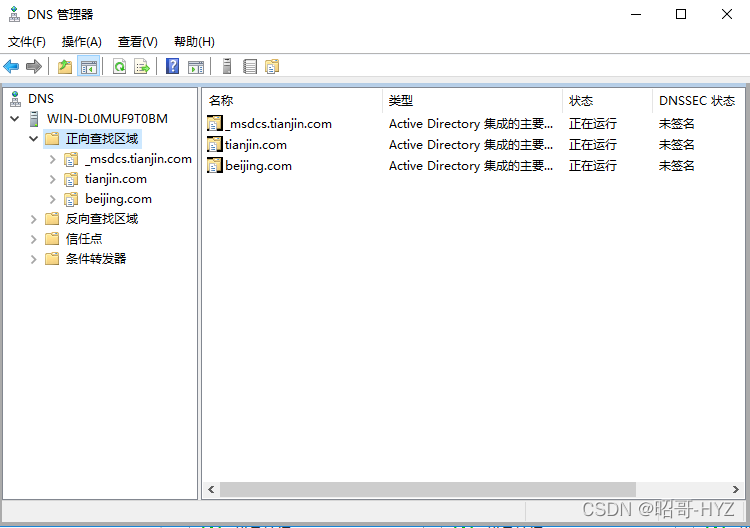This screenshot has width=750, height=528.
Task: Click the 信任点 folder icon
Action: click(x=52, y=239)
